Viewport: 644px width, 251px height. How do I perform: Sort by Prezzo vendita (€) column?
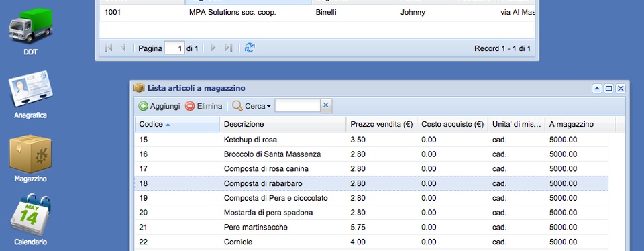click(382, 124)
